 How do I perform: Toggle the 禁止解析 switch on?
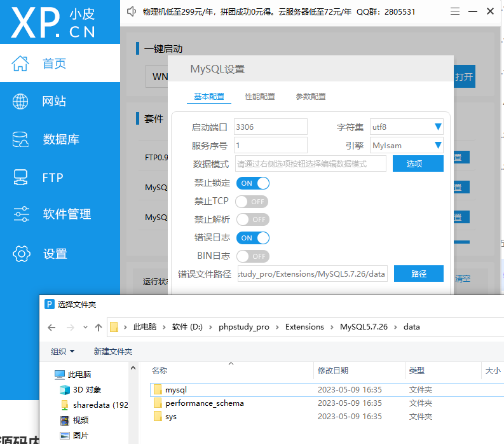tap(253, 219)
